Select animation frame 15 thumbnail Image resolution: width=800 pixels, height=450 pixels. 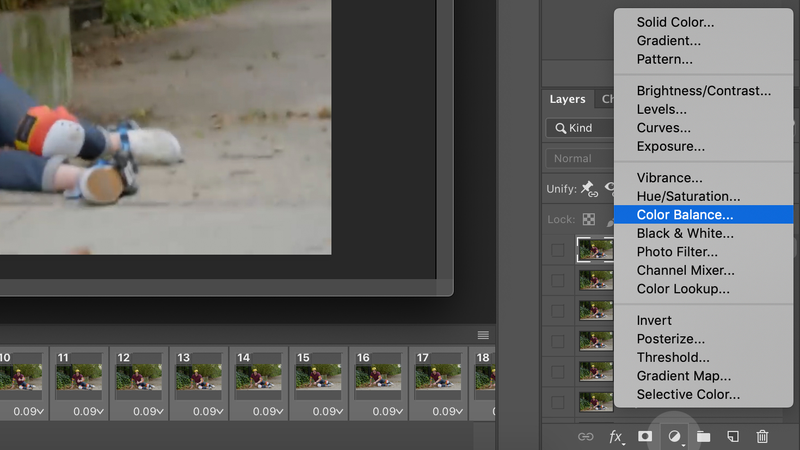click(318, 377)
